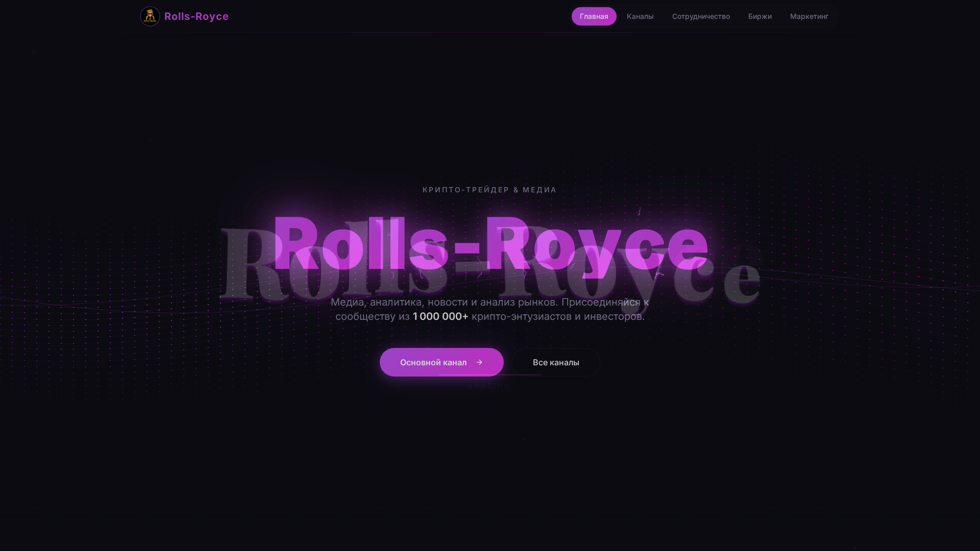Screen dimensions: 980x551
Task: Go to the Сотрудничество section
Action: click(x=701, y=16)
